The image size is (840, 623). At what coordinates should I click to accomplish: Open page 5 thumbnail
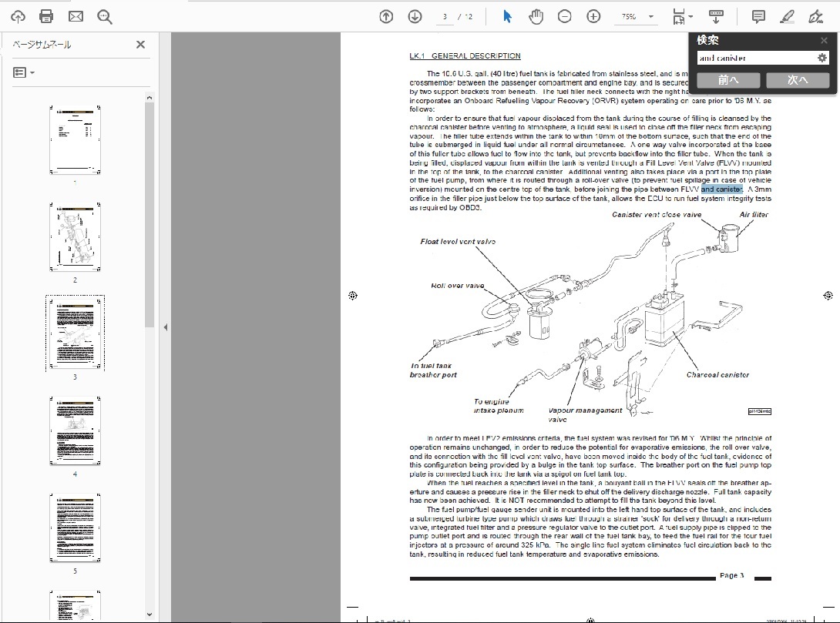tap(75, 528)
